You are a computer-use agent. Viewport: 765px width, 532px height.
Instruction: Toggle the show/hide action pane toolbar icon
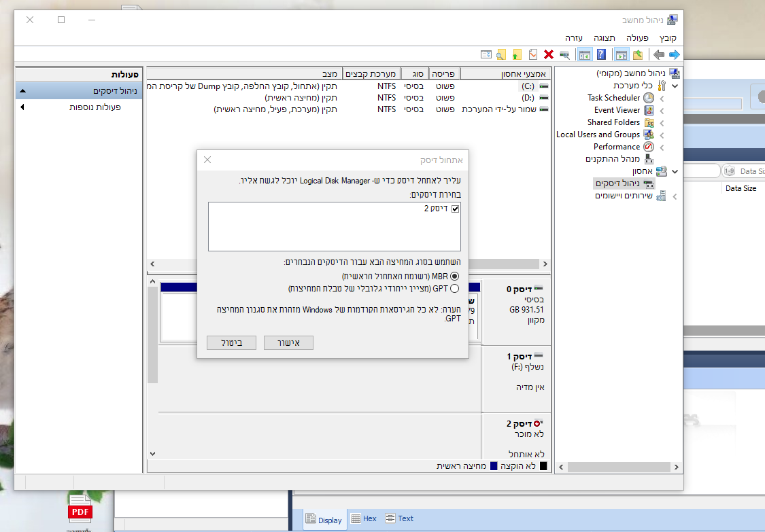(585, 54)
